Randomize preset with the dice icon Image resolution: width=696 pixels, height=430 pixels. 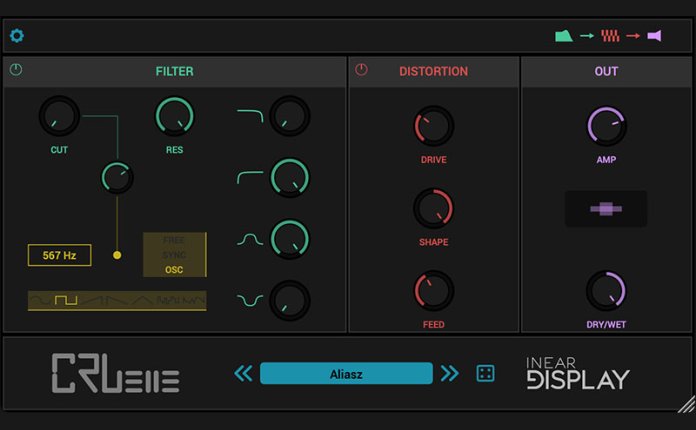[x=484, y=373]
